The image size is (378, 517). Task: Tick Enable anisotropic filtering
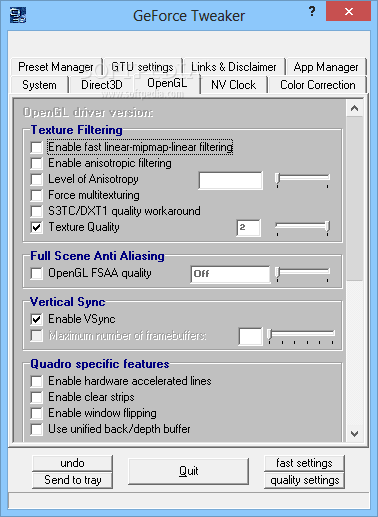tap(36, 163)
